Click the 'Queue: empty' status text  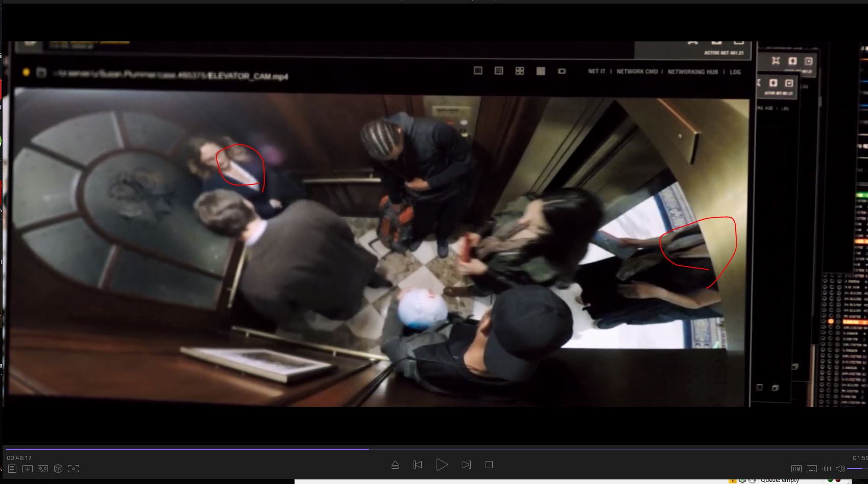pyautogui.click(x=779, y=480)
